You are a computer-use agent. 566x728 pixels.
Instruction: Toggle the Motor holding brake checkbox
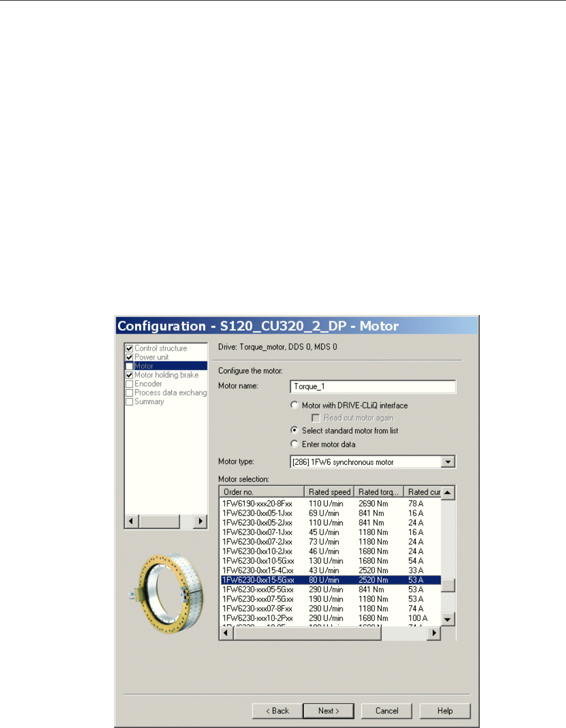pos(129,375)
